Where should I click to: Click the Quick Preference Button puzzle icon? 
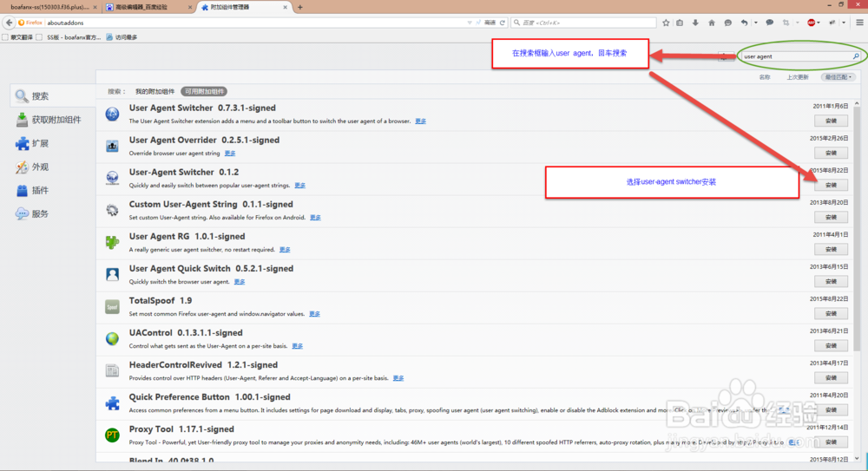click(112, 403)
